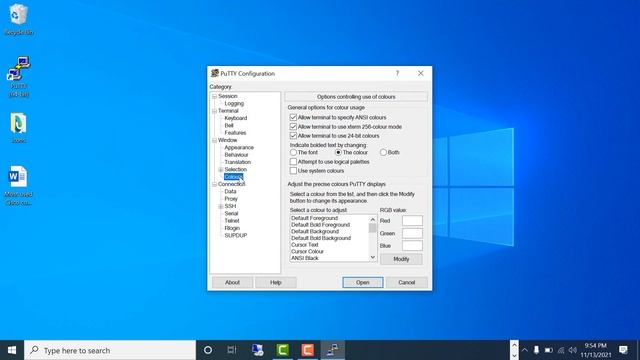Image resolution: width=640 pixels, height=360 pixels.
Task: Select Features in the category tree
Action: (235, 133)
